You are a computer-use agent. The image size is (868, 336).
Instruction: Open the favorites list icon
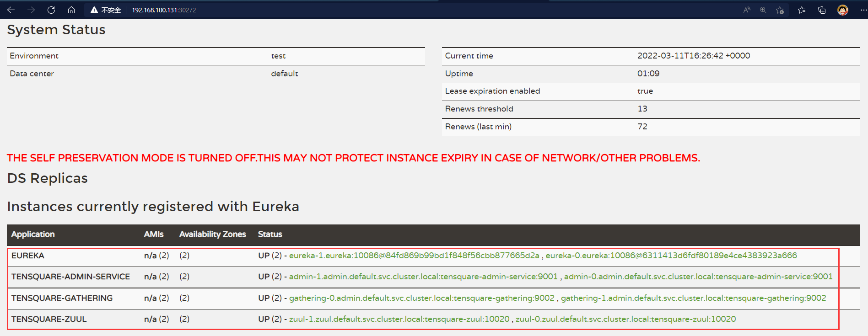click(802, 10)
